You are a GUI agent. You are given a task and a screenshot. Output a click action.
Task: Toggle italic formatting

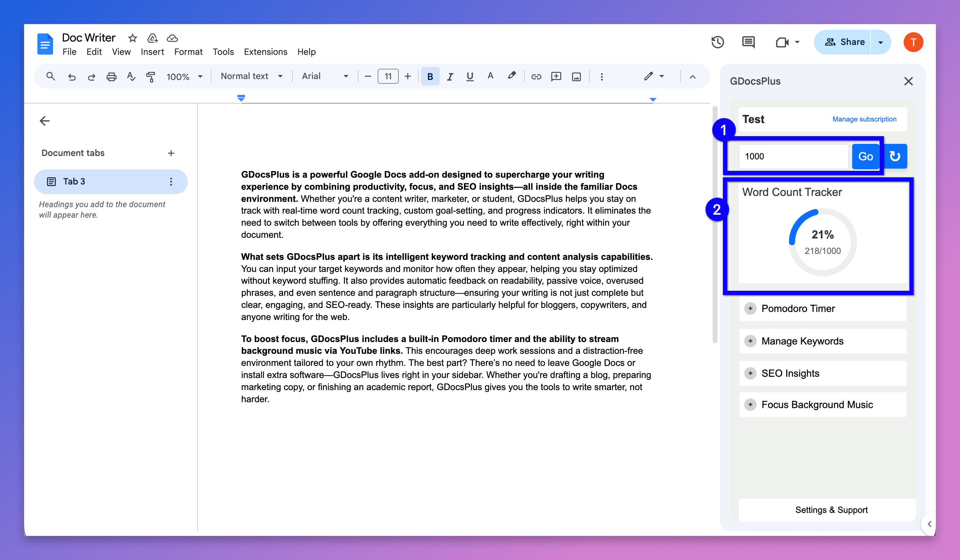pyautogui.click(x=450, y=77)
